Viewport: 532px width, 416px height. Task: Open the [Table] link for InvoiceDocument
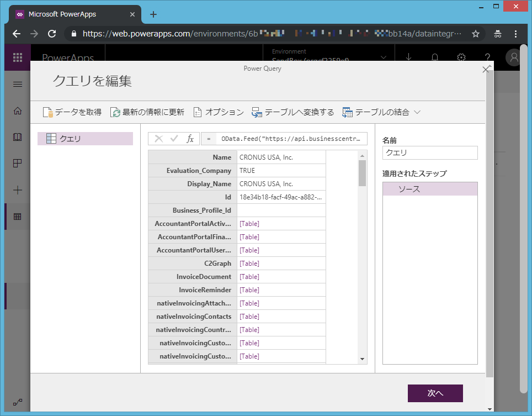click(249, 277)
